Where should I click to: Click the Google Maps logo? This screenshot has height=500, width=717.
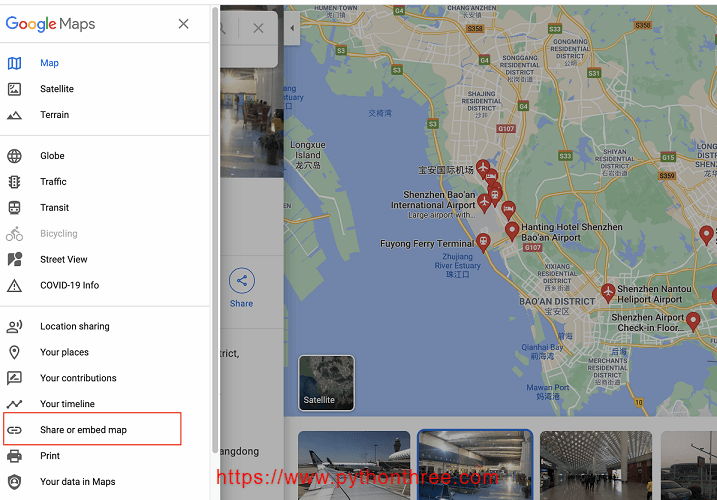(50, 24)
